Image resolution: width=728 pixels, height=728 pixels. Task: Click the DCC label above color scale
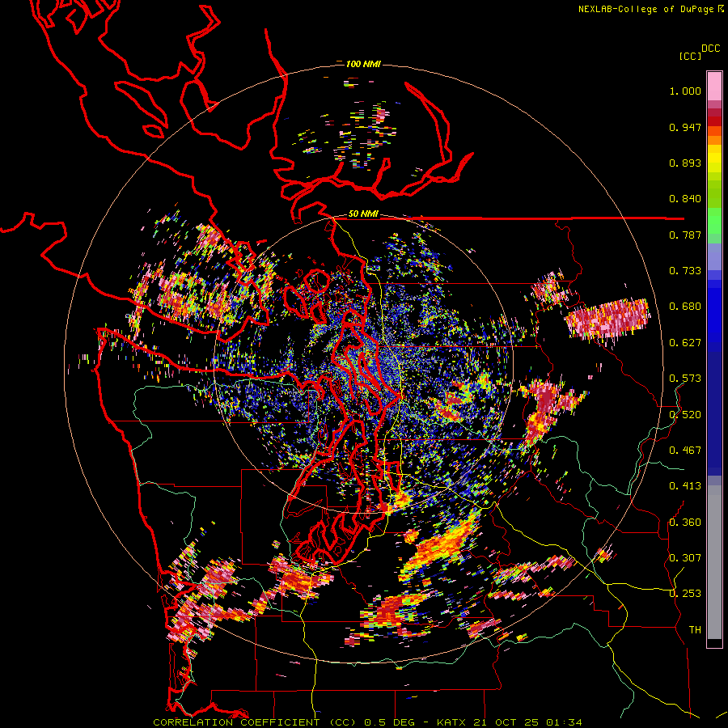[x=711, y=49]
